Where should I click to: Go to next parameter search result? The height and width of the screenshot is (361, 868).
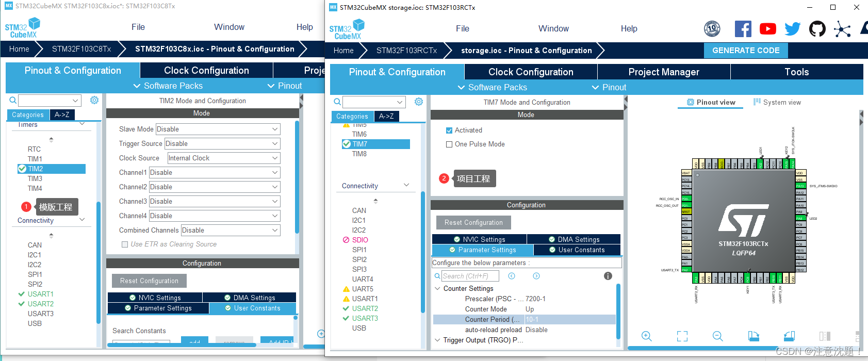(536, 276)
